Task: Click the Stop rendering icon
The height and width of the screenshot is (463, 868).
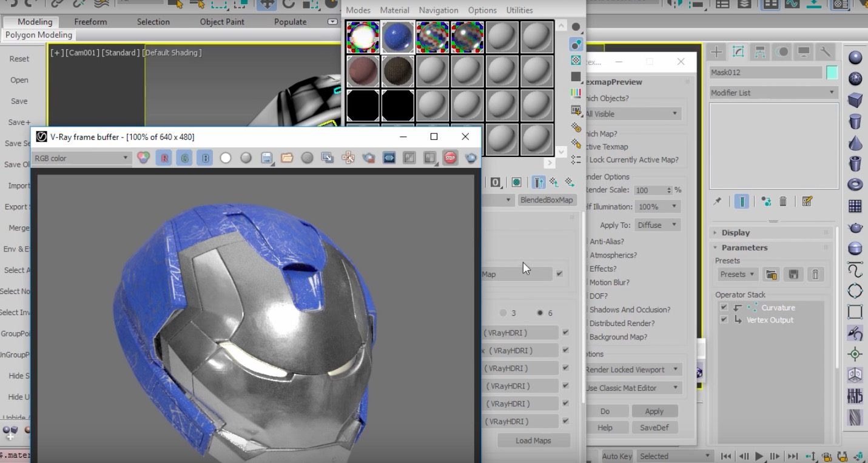Action: click(x=449, y=158)
